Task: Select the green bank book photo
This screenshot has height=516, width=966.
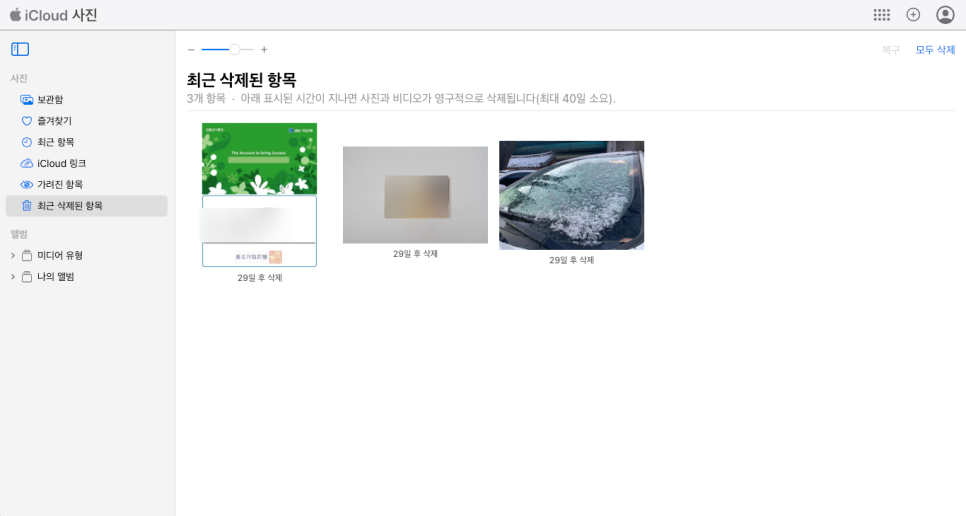Action: click(x=259, y=195)
